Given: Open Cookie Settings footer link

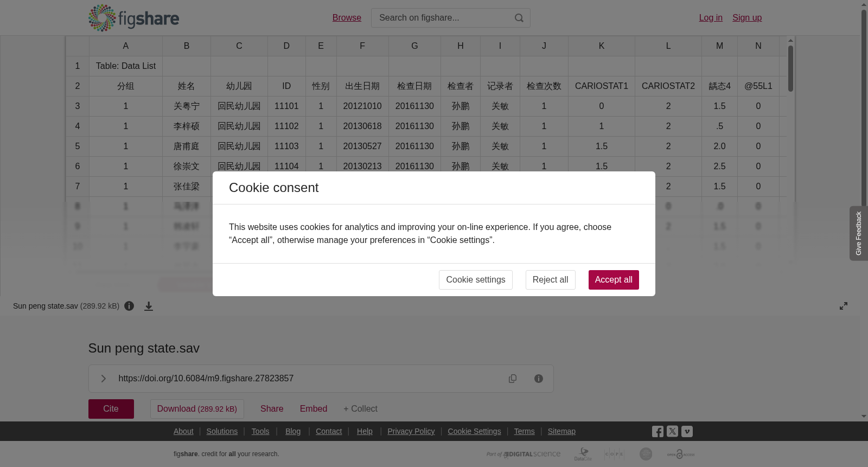Looking at the screenshot, I should coord(474,431).
